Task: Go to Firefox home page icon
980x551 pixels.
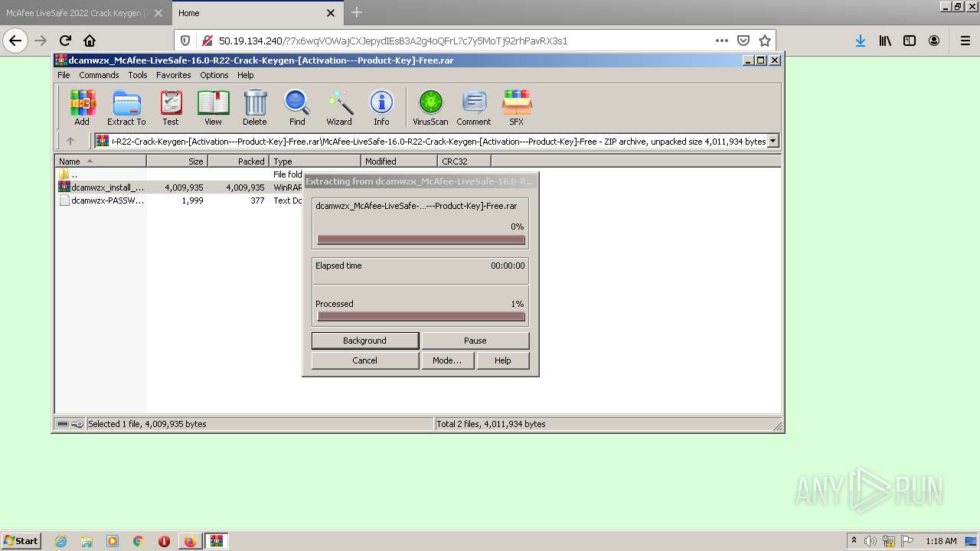Action: [x=90, y=41]
